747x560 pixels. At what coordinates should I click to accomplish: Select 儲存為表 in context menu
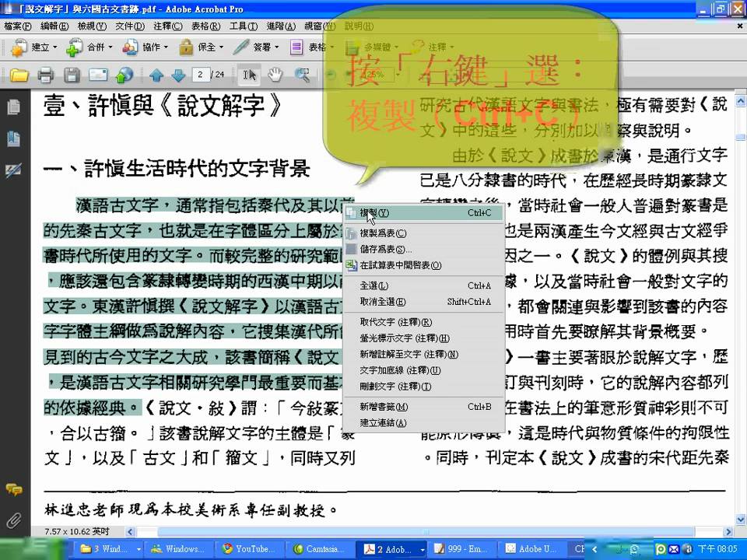pos(423,249)
